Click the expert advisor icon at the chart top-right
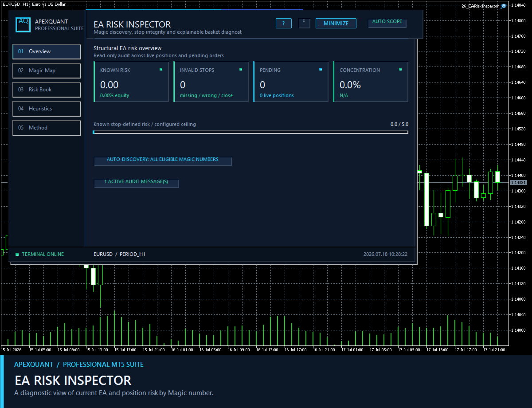This screenshot has height=408, width=532. click(x=504, y=6)
